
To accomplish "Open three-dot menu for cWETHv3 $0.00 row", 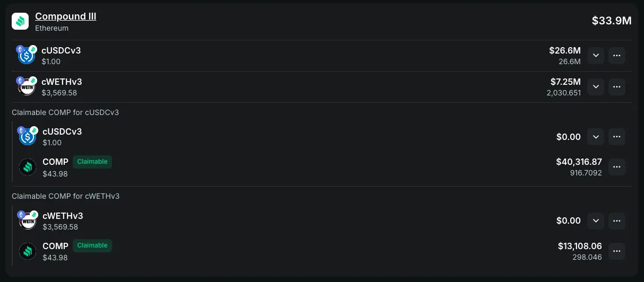I will (616, 221).
